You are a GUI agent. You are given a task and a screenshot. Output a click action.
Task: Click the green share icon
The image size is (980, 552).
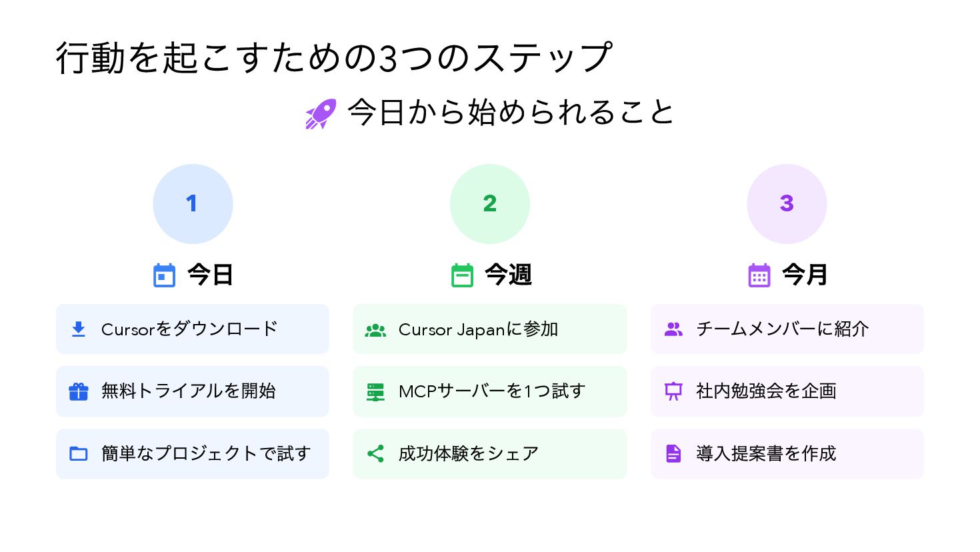(x=375, y=454)
